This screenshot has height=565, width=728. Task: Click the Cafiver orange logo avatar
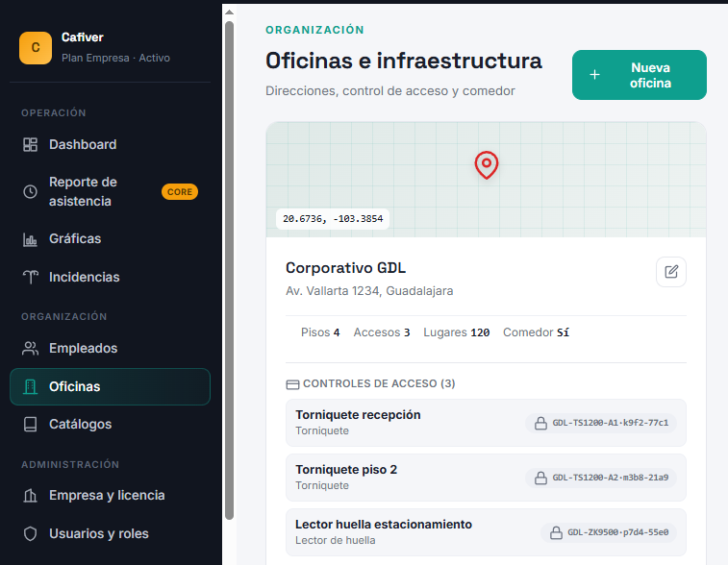(x=36, y=48)
